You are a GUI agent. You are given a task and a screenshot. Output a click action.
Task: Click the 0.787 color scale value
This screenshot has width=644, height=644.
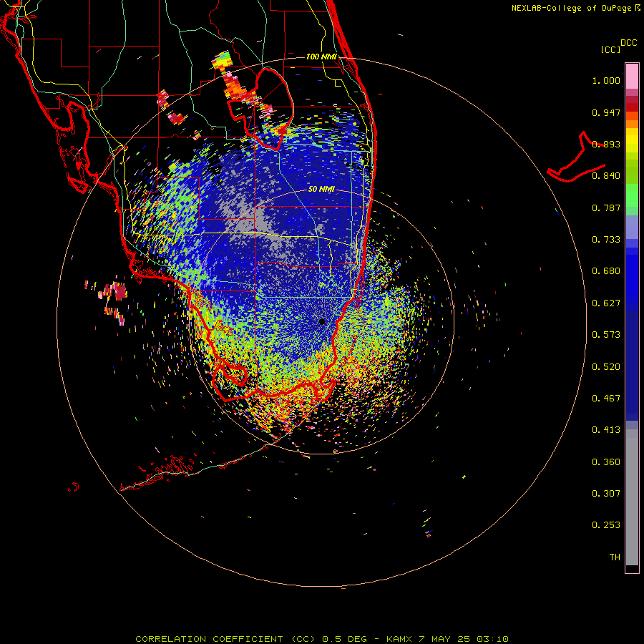click(606, 208)
